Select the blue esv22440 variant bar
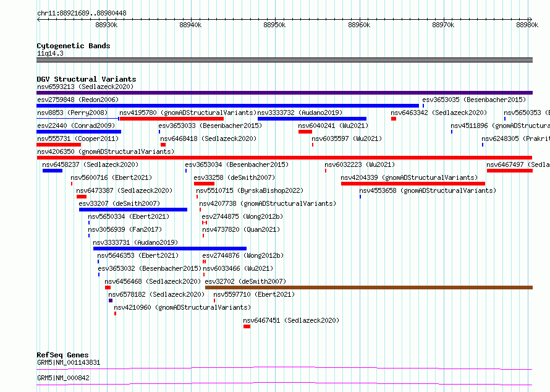This screenshot has width=550, height=392. [79, 132]
